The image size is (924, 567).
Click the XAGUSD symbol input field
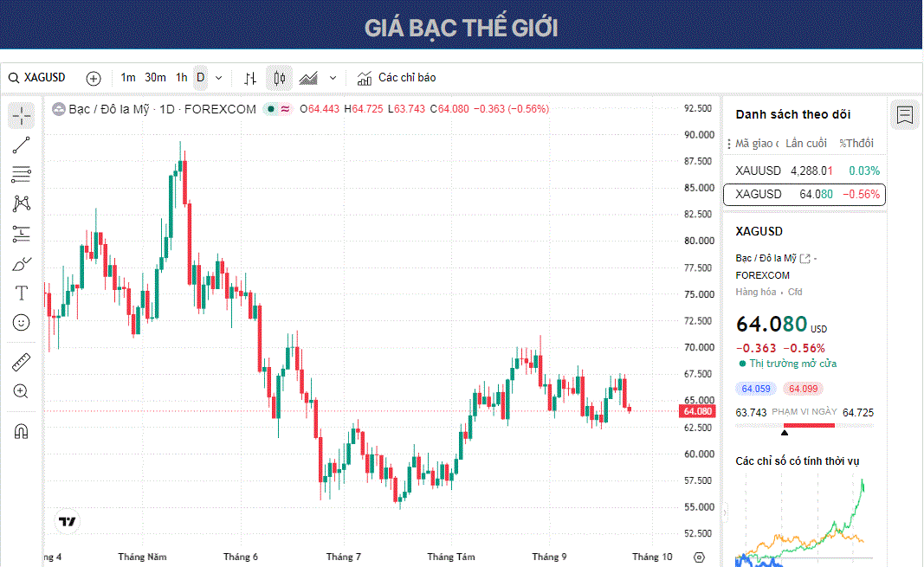45,78
